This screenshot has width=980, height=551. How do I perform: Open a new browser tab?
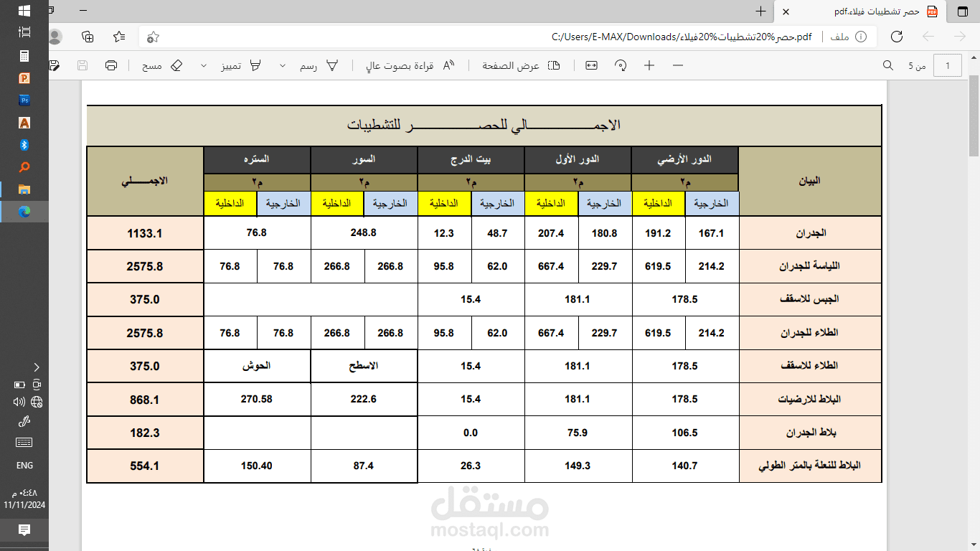tap(761, 11)
